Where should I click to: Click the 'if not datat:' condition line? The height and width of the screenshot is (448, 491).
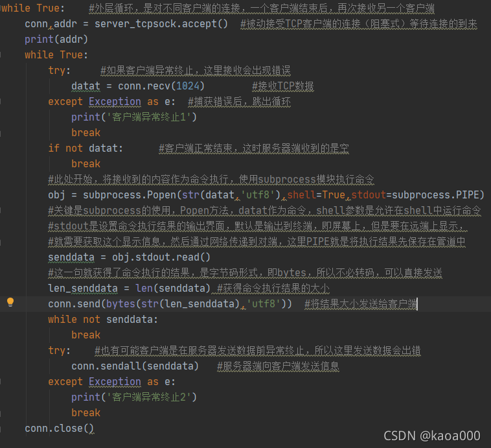tap(86, 148)
